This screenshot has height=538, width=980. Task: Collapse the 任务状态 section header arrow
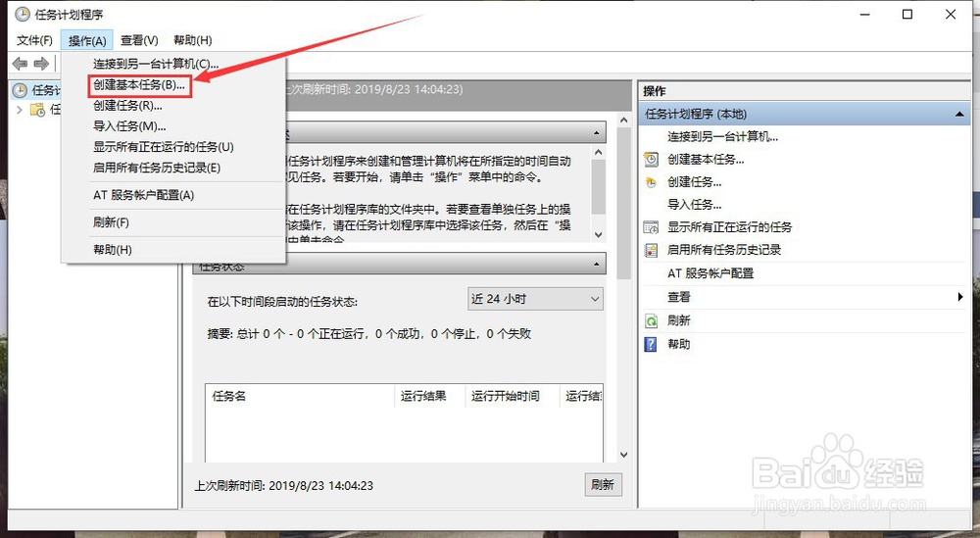(596, 265)
